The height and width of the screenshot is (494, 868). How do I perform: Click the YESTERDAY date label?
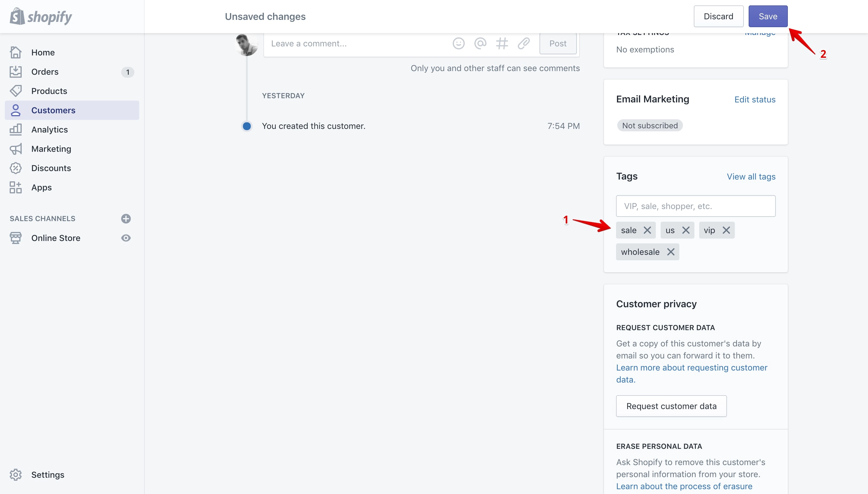click(x=283, y=96)
